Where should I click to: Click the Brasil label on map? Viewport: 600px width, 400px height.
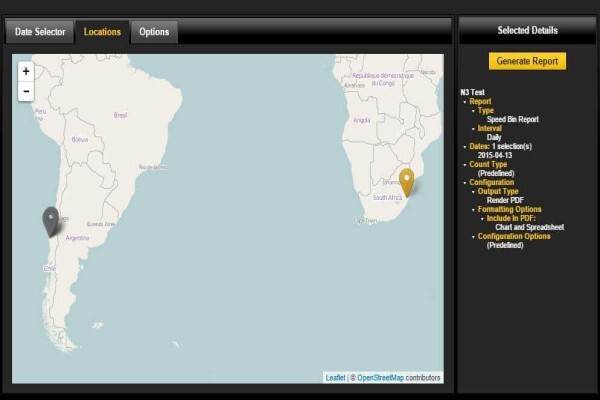point(120,115)
